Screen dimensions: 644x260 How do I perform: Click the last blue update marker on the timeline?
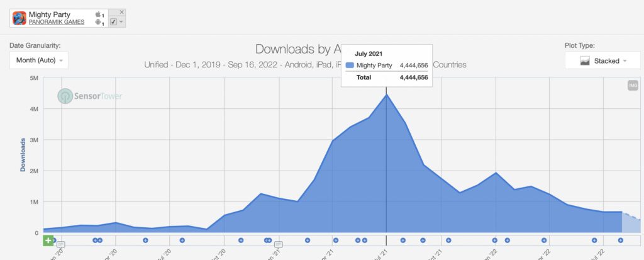(x=620, y=240)
